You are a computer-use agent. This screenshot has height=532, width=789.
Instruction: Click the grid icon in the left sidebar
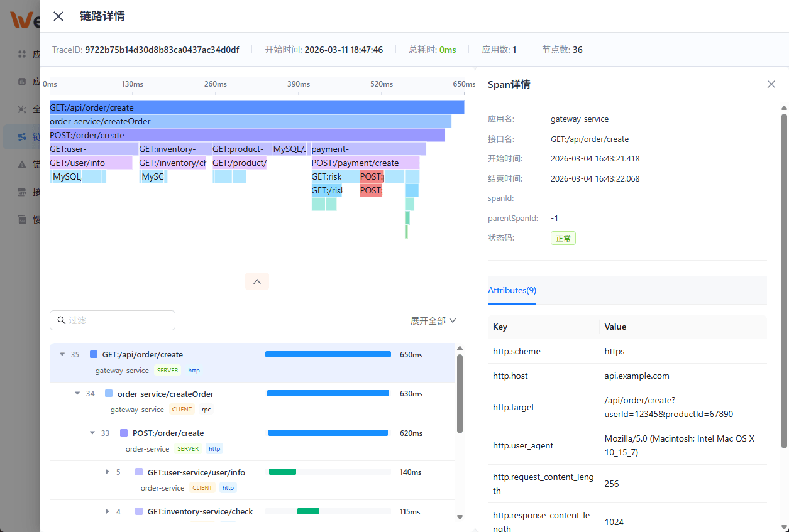[22, 54]
